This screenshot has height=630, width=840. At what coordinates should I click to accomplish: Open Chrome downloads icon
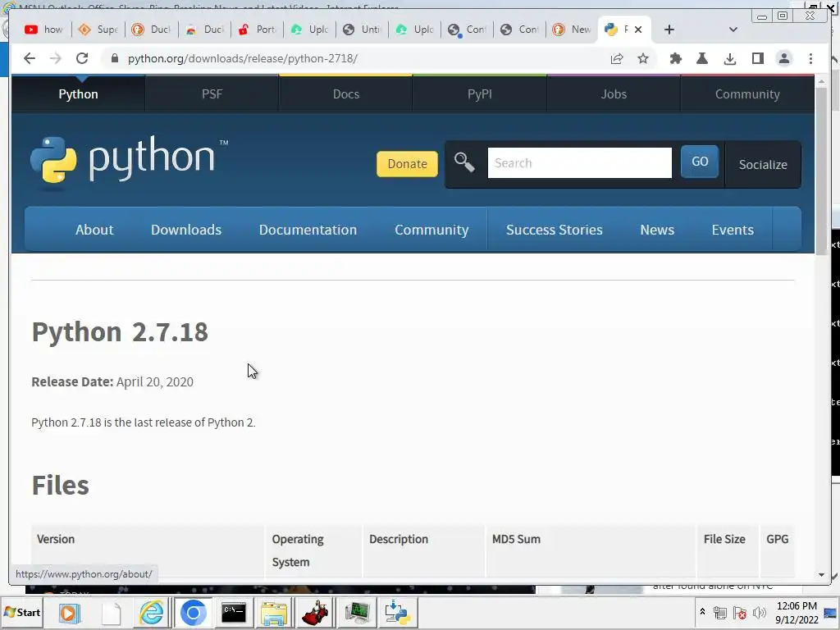[x=729, y=58]
